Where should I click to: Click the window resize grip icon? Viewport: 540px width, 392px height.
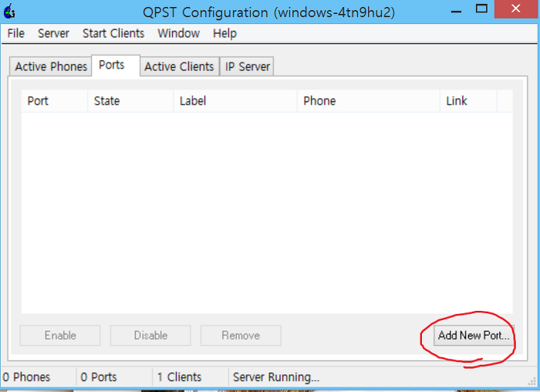532,381
